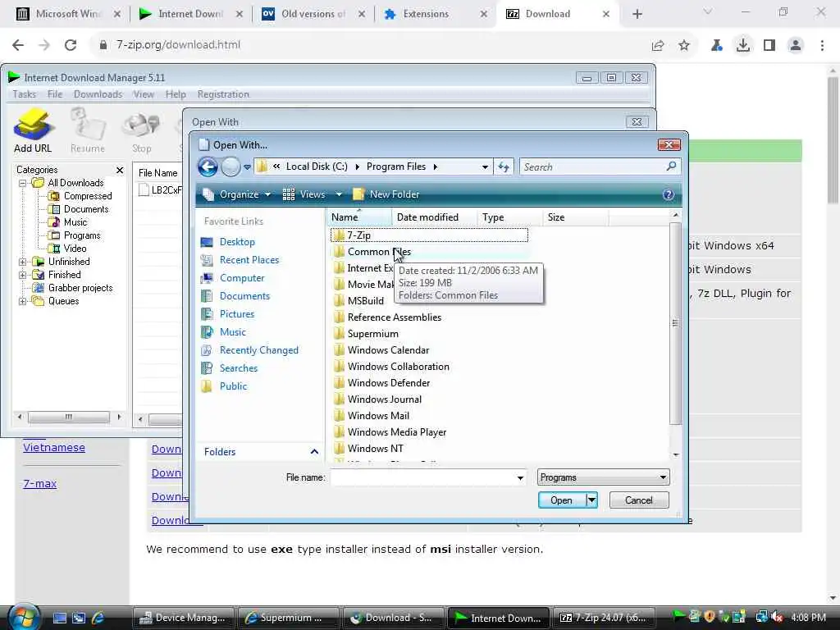Open Pictures in Favorite Links

click(237, 314)
